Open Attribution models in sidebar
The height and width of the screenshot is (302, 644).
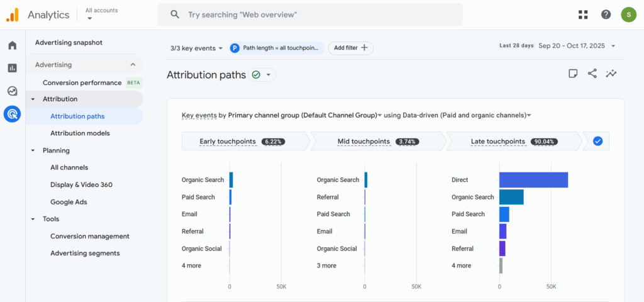[80, 133]
